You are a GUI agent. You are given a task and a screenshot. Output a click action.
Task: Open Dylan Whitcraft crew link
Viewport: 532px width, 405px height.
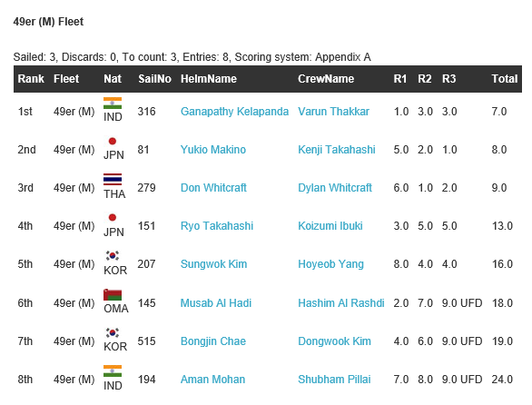pos(335,188)
